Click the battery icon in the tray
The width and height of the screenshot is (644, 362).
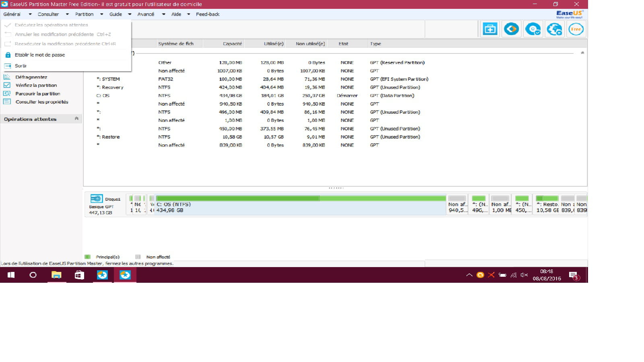[502, 275]
